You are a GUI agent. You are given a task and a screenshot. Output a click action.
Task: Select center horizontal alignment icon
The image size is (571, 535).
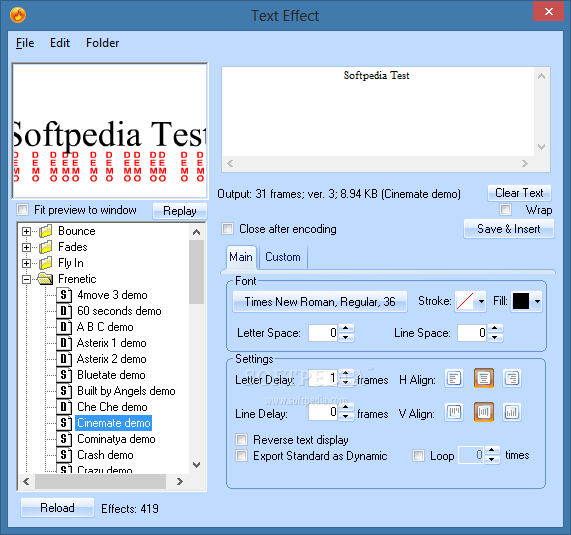(x=484, y=378)
